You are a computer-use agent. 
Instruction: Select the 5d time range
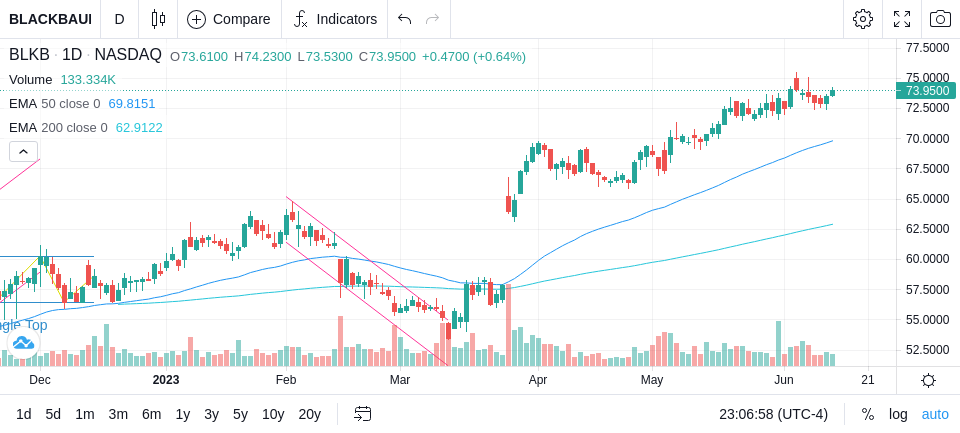pyautogui.click(x=53, y=415)
